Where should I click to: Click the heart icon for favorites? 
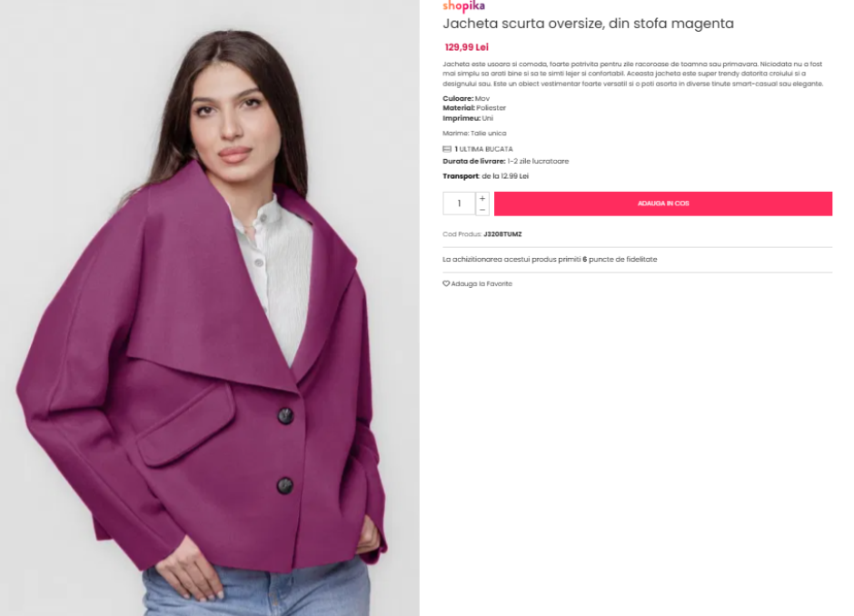click(x=446, y=283)
